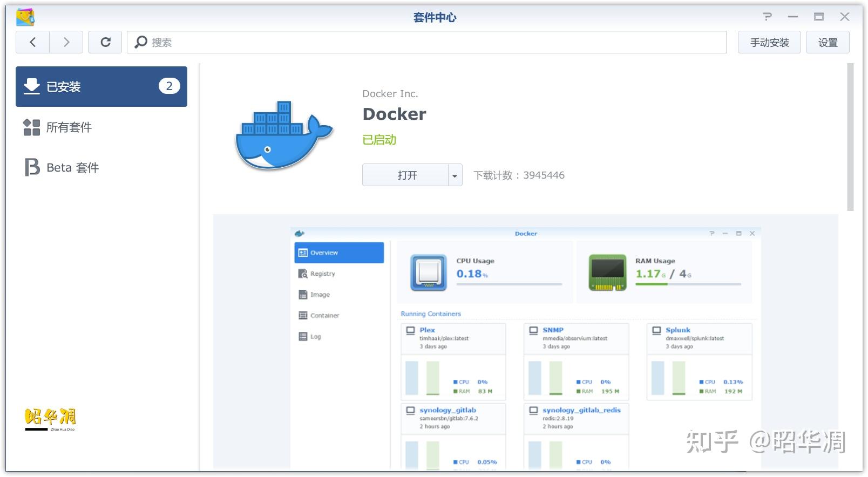Click the timhaak/plex:latest image text

pos(444,338)
